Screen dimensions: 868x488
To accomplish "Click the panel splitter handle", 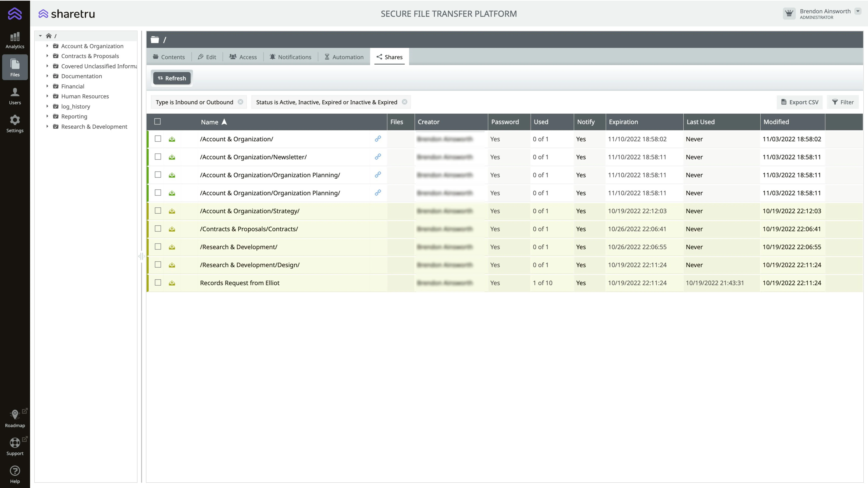I will [142, 256].
